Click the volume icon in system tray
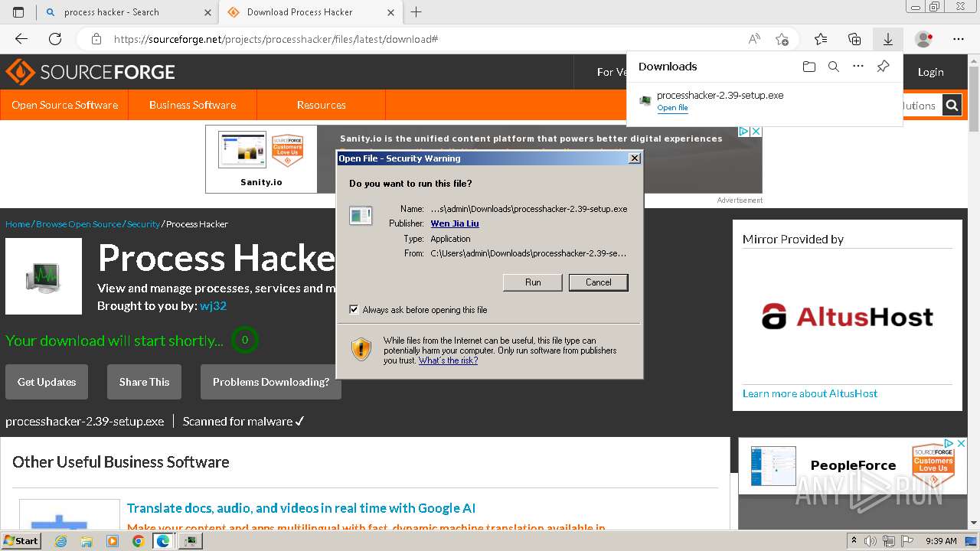The image size is (980, 551). click(x=870, y=541)
